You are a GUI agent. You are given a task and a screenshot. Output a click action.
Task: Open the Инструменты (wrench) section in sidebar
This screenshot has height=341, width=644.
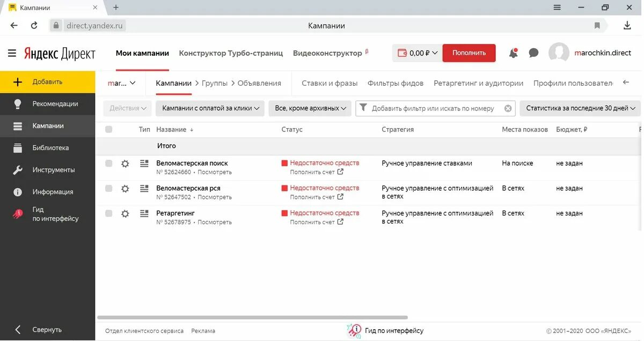48,169
